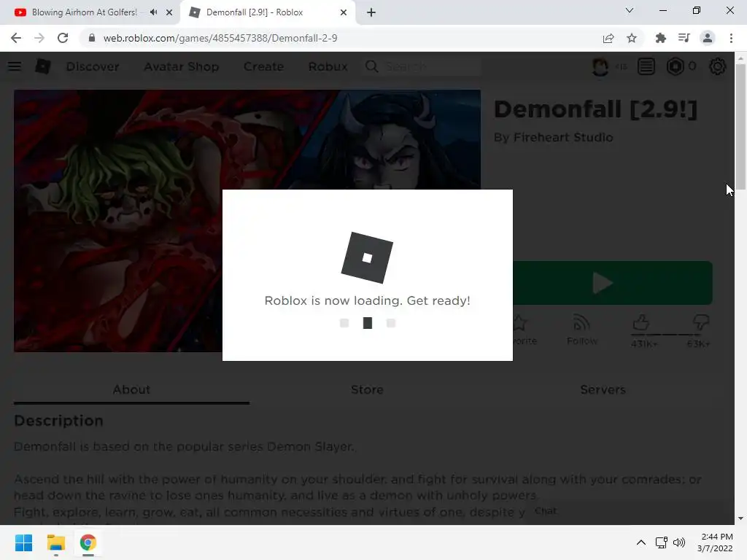The image size is (747, 560).
Task: Click the Chrome taskbar icon
Action: pyautogui.click(x=88, y=542)
